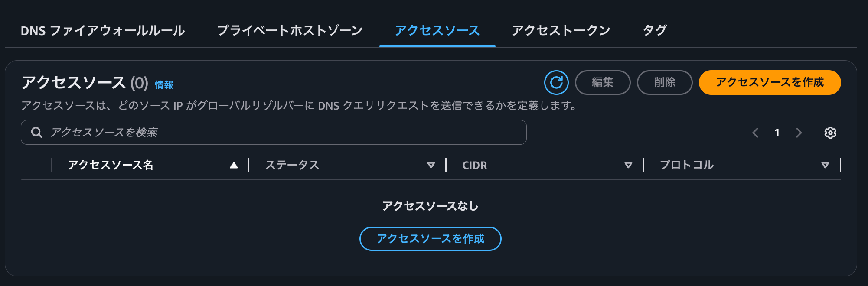Viewport: 868px width, 286px height.
Task: Open the CIDR column filter triangle
Action: 627,165
